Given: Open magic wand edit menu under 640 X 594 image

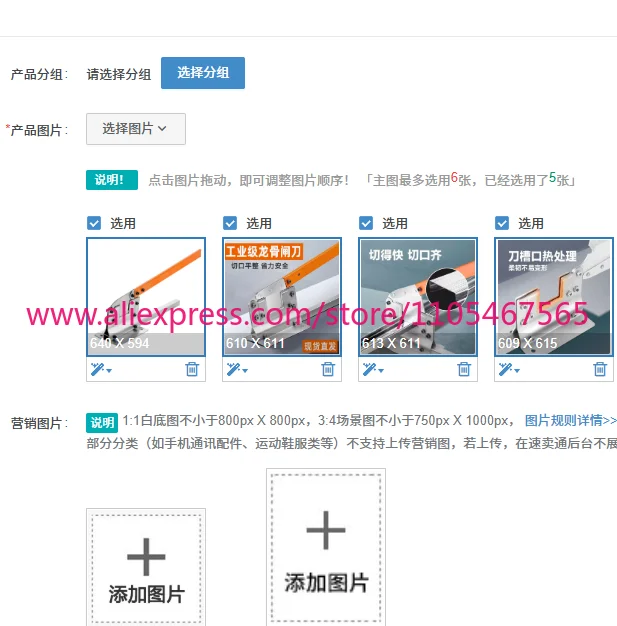Looking at the screenshot, I should (101, 369).
